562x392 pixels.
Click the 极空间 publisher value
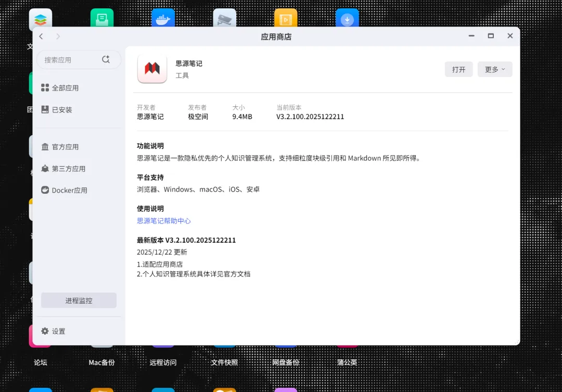coord(198,117)
